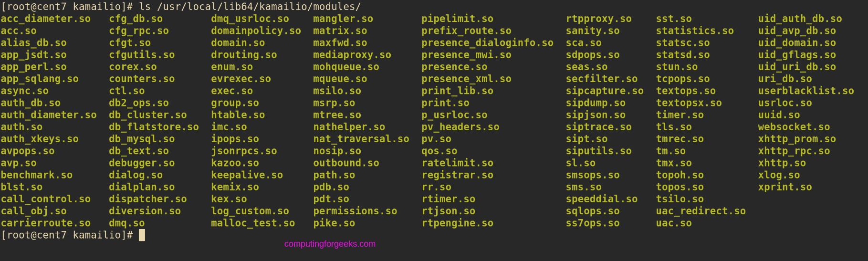Click on userblacklist.so entry
The height and width of the screenshot is (261, 868).
click(x=806, y=91)
